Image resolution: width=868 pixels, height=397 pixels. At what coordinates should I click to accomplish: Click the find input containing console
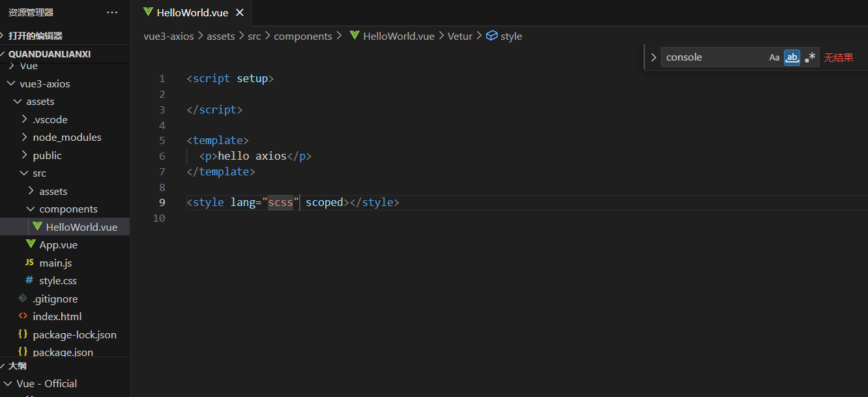pyautogui.click(x=714, y=57)
